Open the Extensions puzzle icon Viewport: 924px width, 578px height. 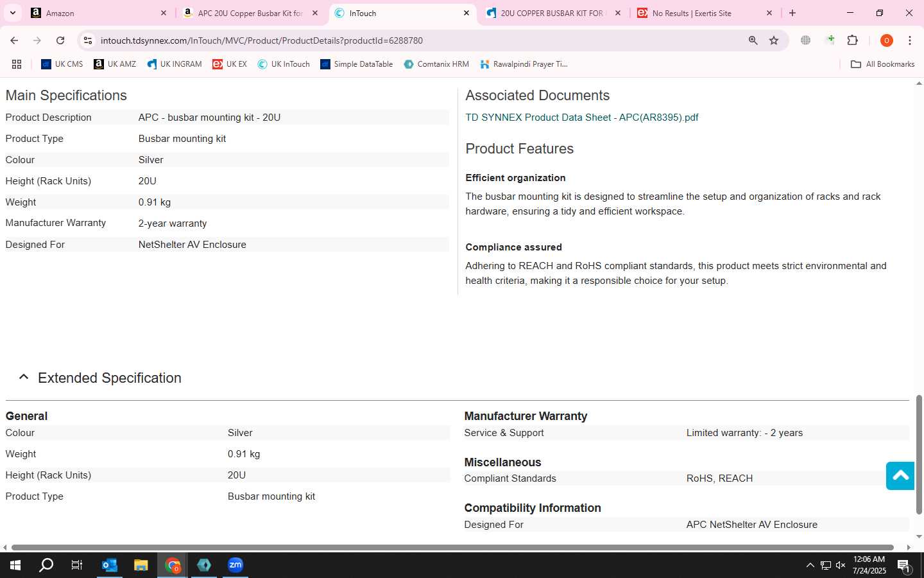[852, 40]
